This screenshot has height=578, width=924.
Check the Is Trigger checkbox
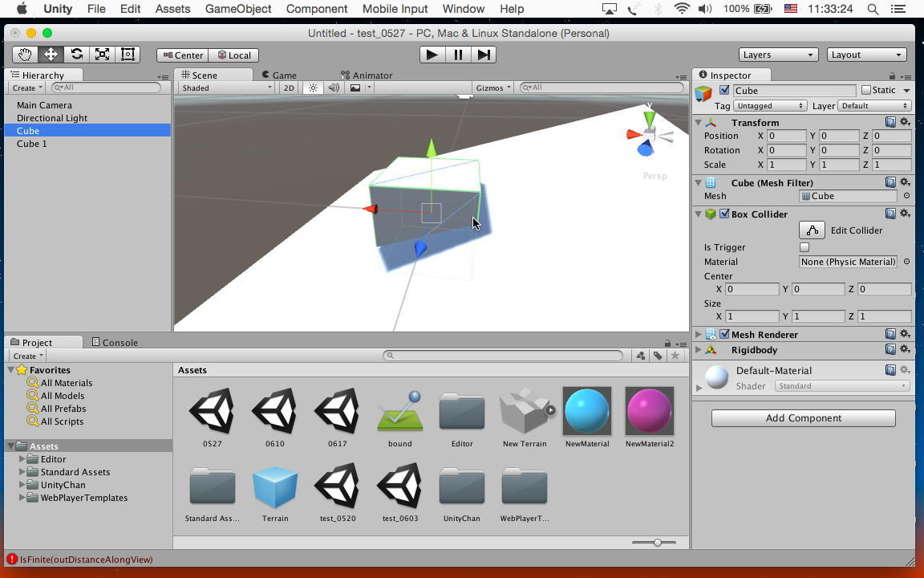(x=804, y=247)
